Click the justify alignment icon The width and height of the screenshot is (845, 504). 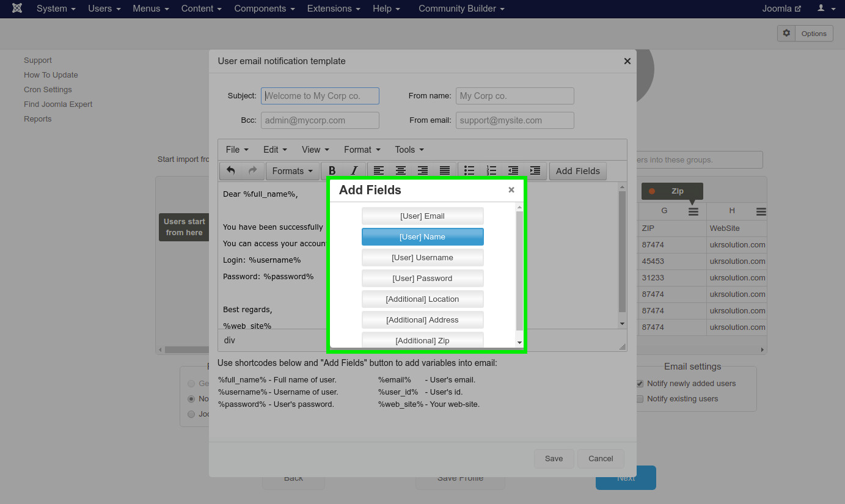coord(445,171)
